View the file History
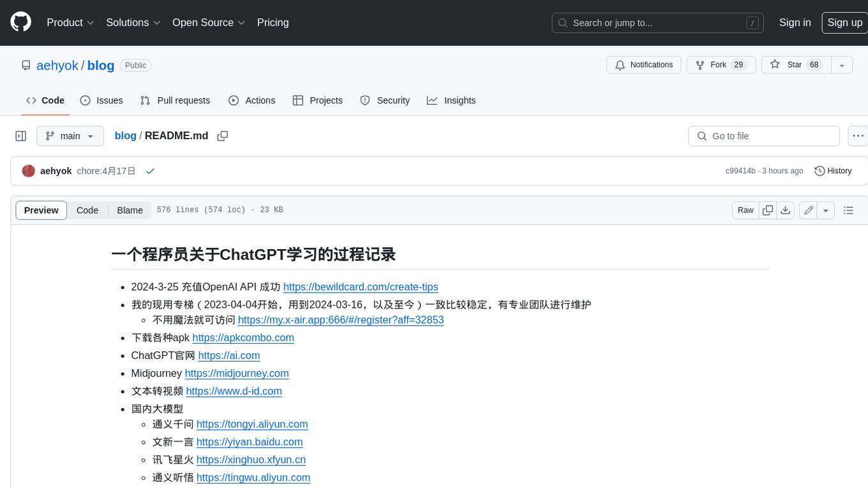Screen dimensions: 868x488 pyautogui.click(x=833, y=171)
